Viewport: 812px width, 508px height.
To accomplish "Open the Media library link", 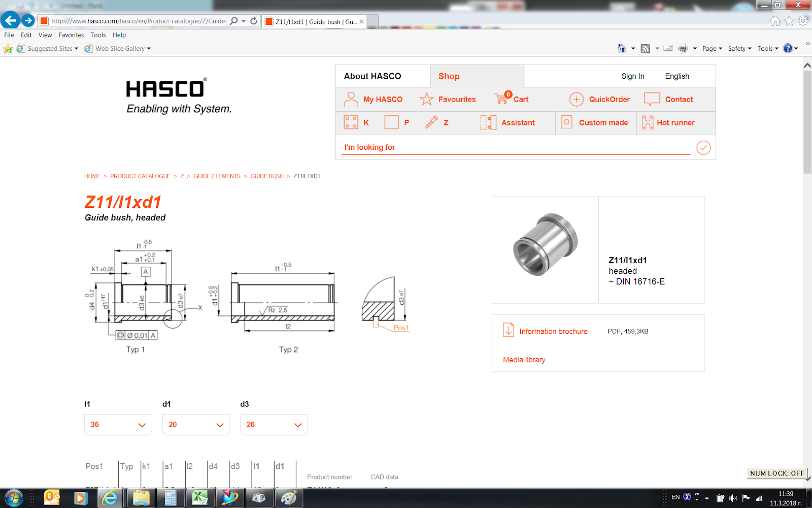I will coord(524,360).
